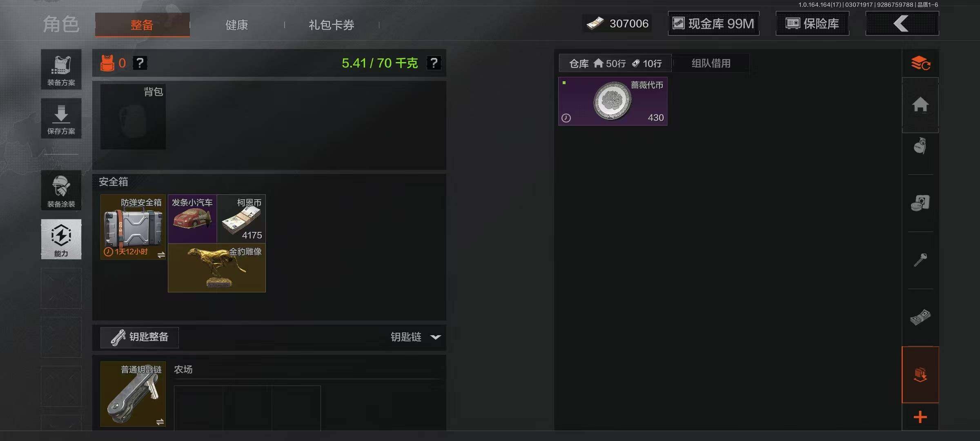The width and height of the screenshot is (980, 441).
Task: Expand the 钥匙链 dropdown arrow
Action: [436, 337]
